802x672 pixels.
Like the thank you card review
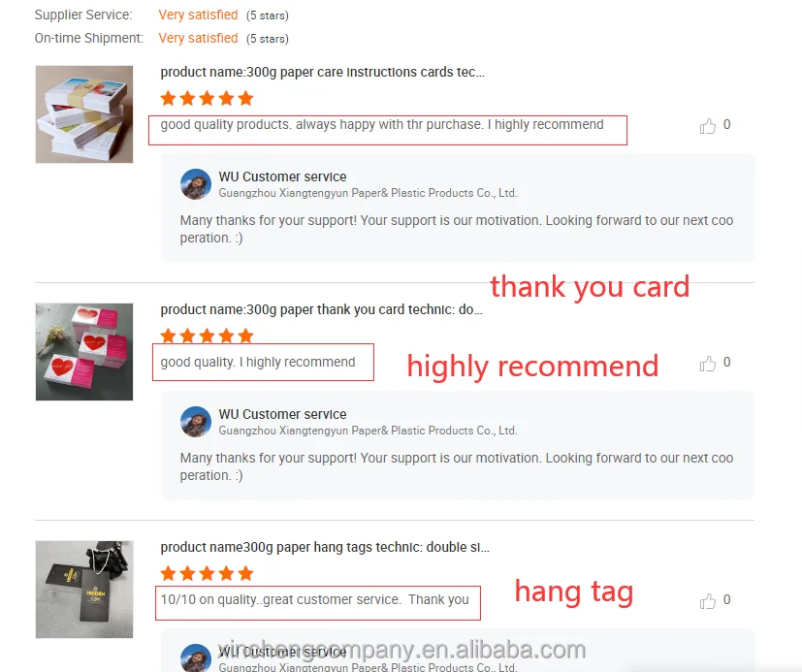click(708, 363)
